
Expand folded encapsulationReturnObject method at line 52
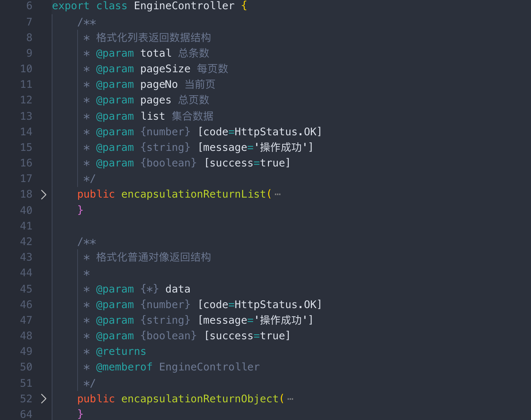(x=44, y=399)
